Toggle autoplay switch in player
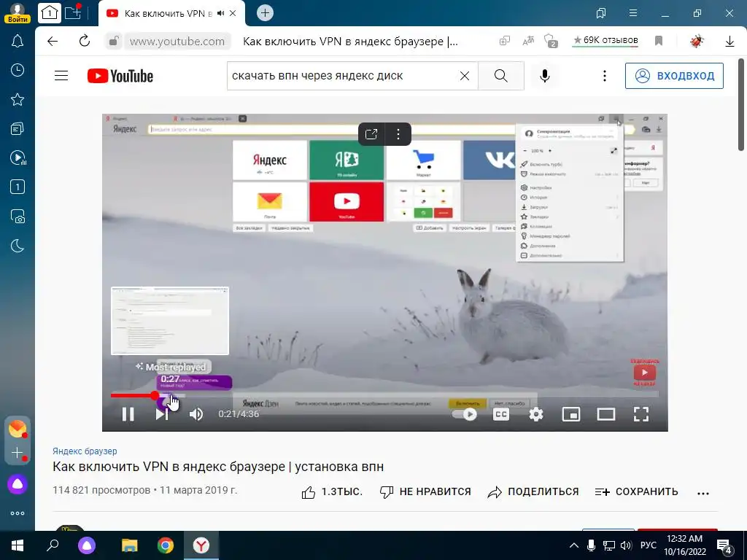This screenshot has height=560, width=747. [x=465, y=414]
